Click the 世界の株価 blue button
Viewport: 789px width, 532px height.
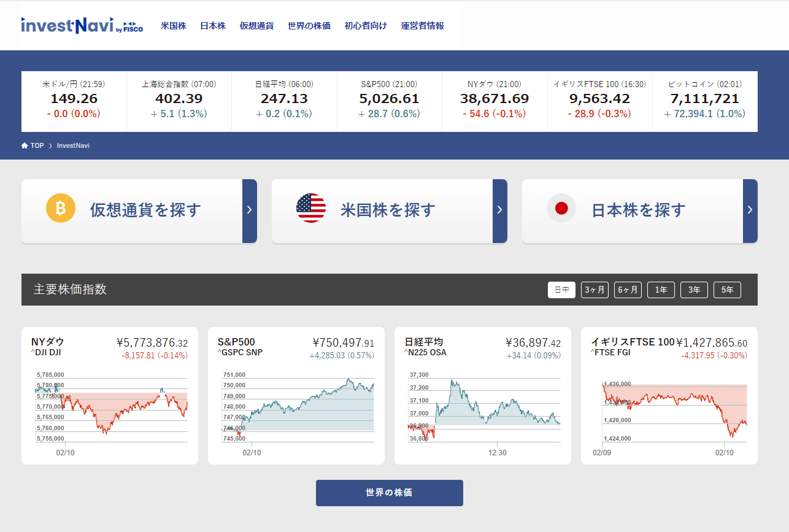pyautogui.click(x=390, y=493)
